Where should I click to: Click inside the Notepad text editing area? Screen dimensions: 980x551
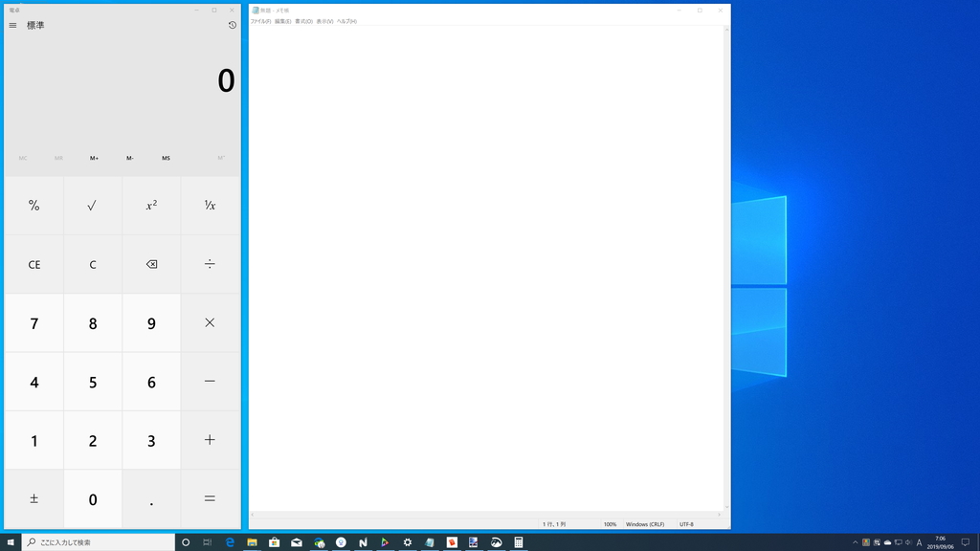(x=486, y=269)
